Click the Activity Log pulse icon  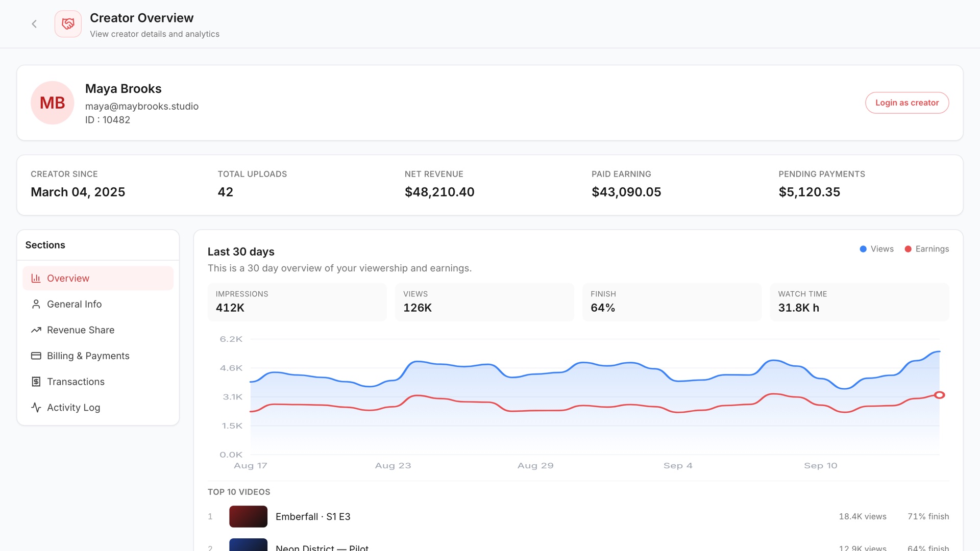[x=36, y=408]
